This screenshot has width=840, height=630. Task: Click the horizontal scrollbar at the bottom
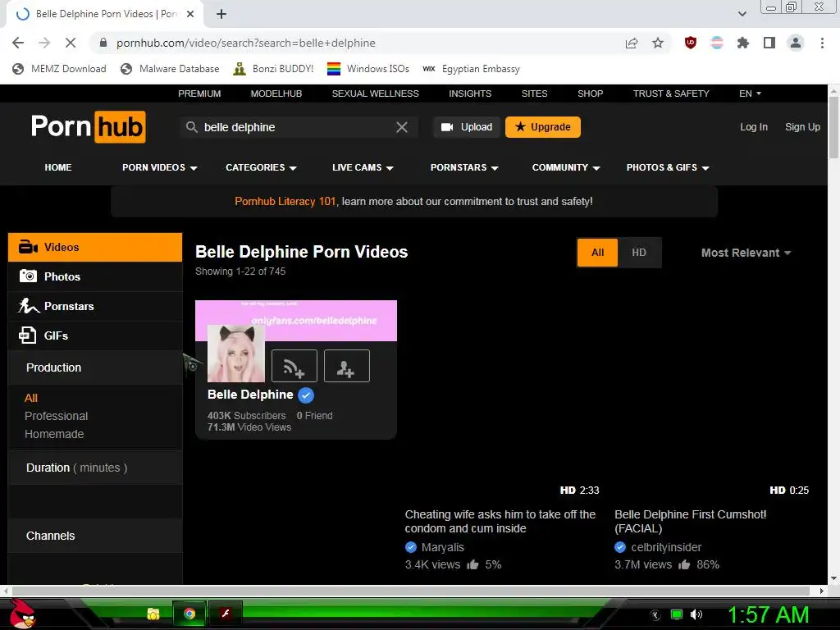click(413, 591)
